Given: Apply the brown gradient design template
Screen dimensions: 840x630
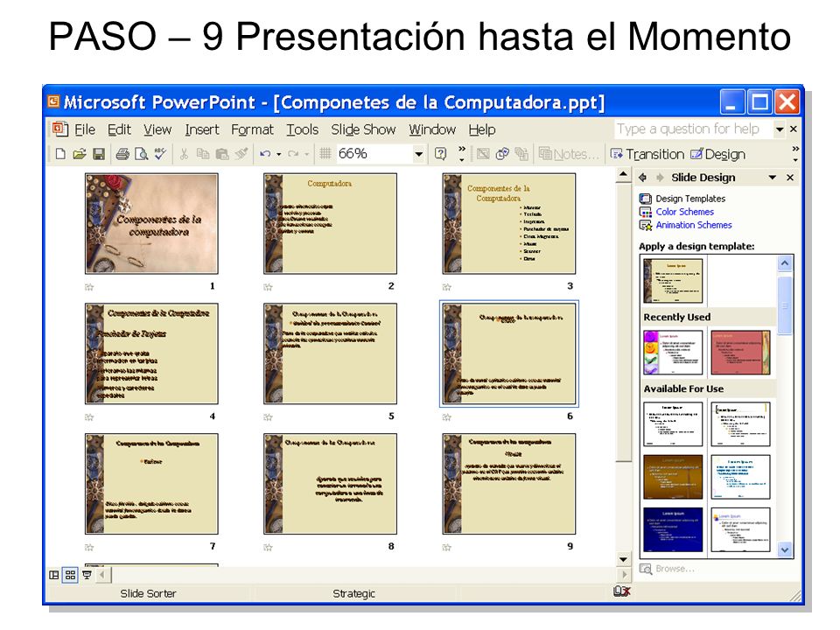Looking at the screenshot, I should tap(673, 478).
